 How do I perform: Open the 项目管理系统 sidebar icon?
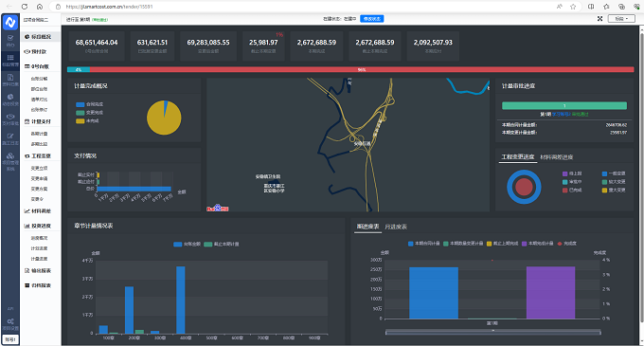tap(10, 161)
